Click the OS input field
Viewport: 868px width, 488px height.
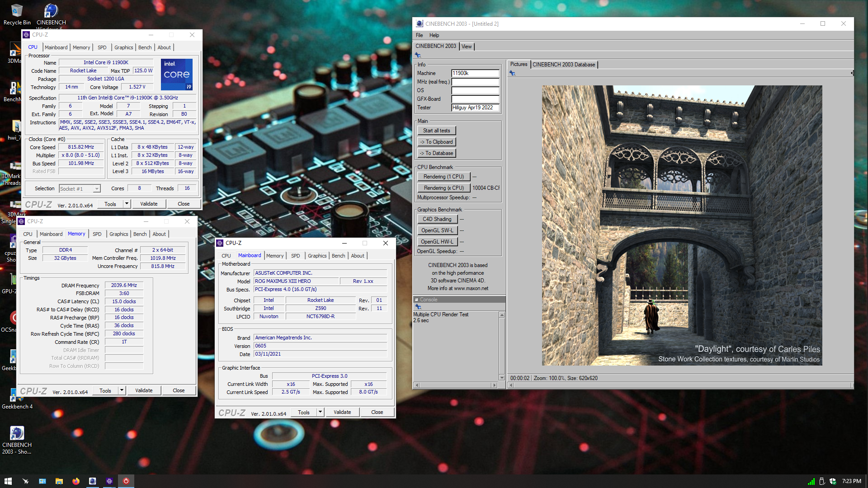click(475, 90)
